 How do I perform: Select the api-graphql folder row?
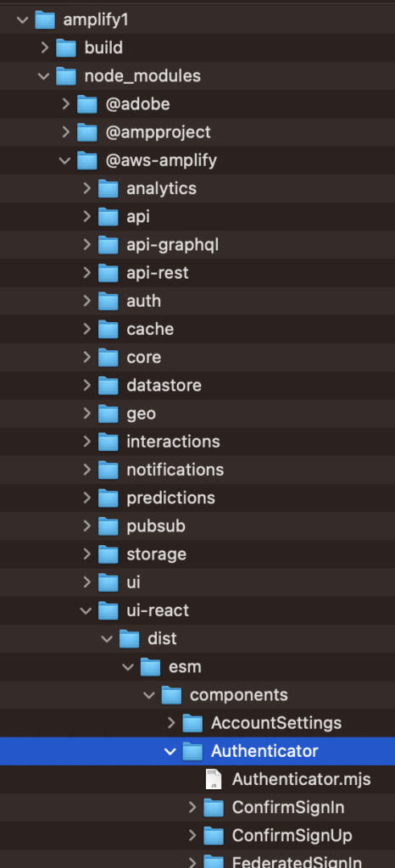click(197, 245)
